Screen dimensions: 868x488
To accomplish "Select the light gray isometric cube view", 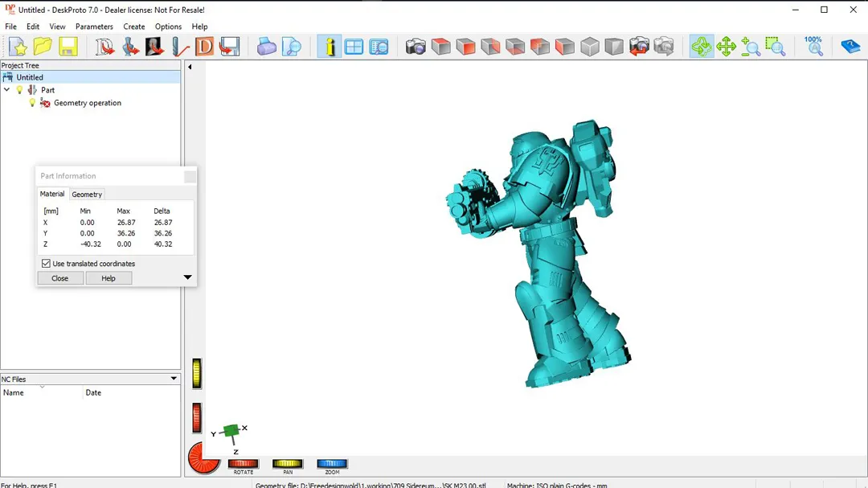I will 590,47.
